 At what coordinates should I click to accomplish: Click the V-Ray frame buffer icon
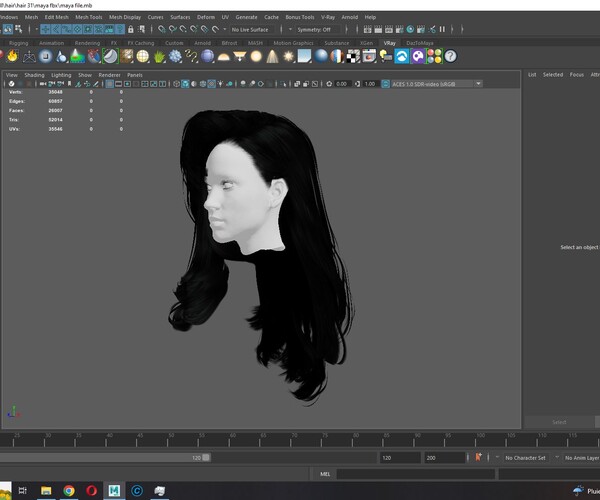pos(369,56)
